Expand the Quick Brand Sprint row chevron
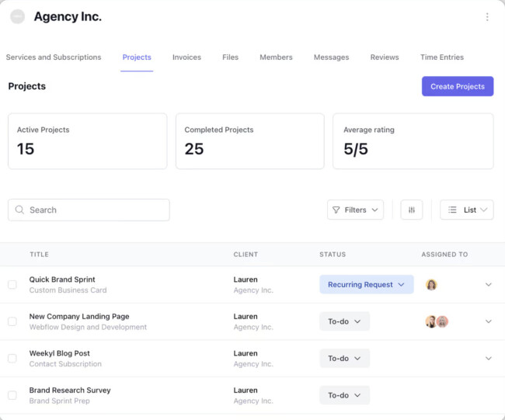Image resolution: width=505 pixels, height=420 pixels. pyautogui.click(x=489, y=285)
